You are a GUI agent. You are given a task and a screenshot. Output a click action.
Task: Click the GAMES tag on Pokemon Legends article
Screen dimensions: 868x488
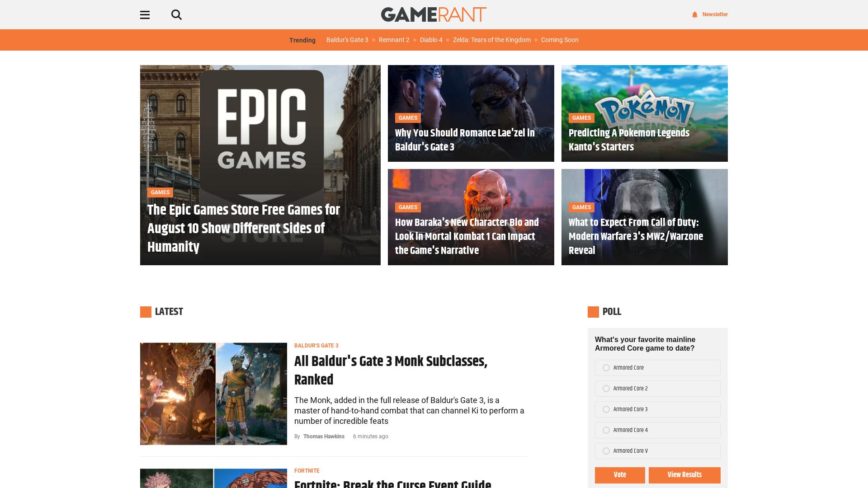coord(581,118)
